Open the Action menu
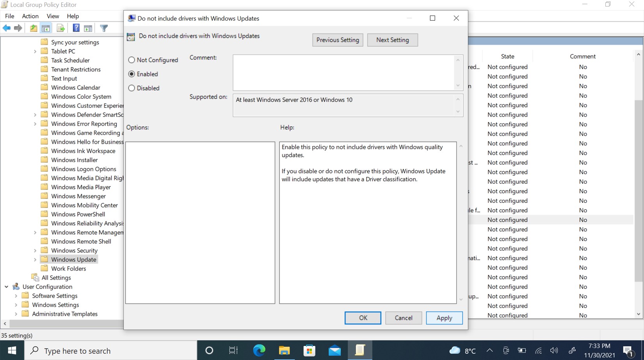Image resolution: width=644 pixels, height=360 pixels. coord(30,16)
